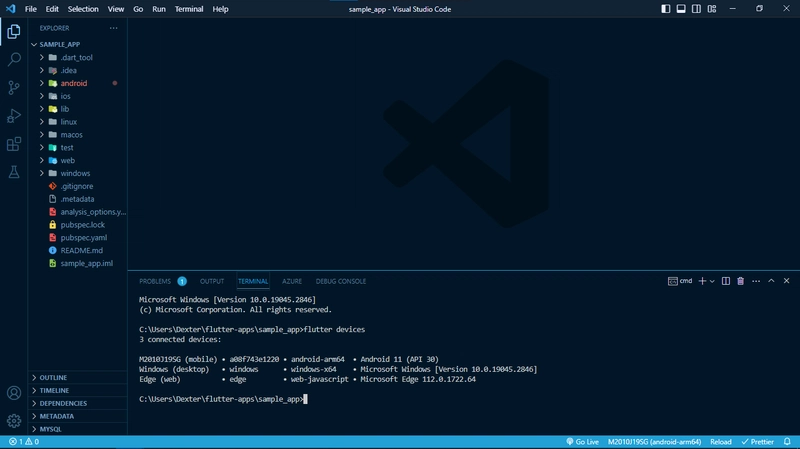This screenshot has height=449, width=800.
Task: Open the Source Control view
Action: [14, 88]
